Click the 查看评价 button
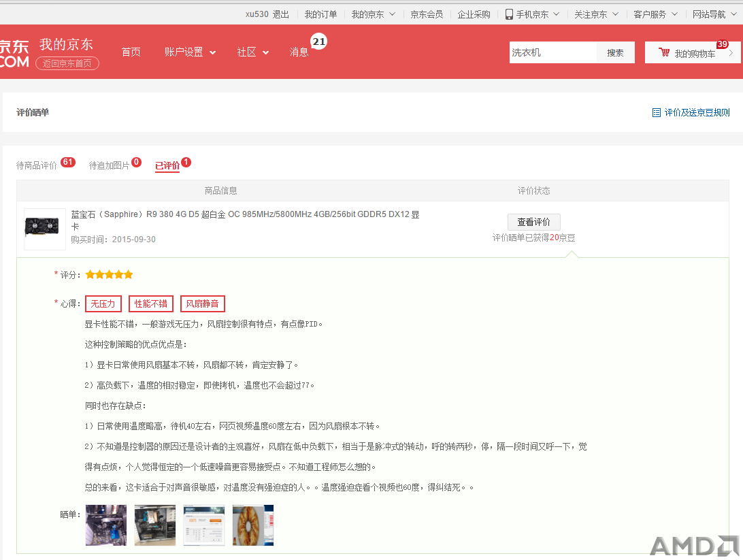 (533, 222)
